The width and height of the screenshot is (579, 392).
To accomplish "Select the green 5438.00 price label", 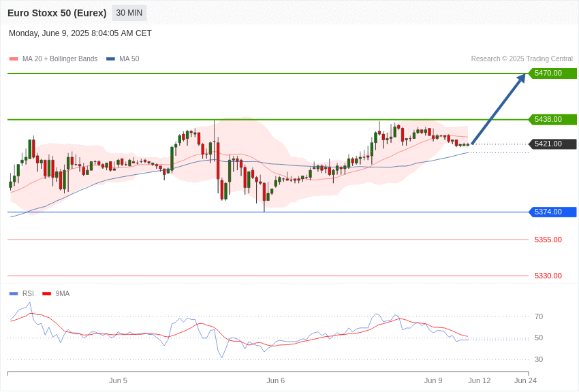I will tap(552, 119).
